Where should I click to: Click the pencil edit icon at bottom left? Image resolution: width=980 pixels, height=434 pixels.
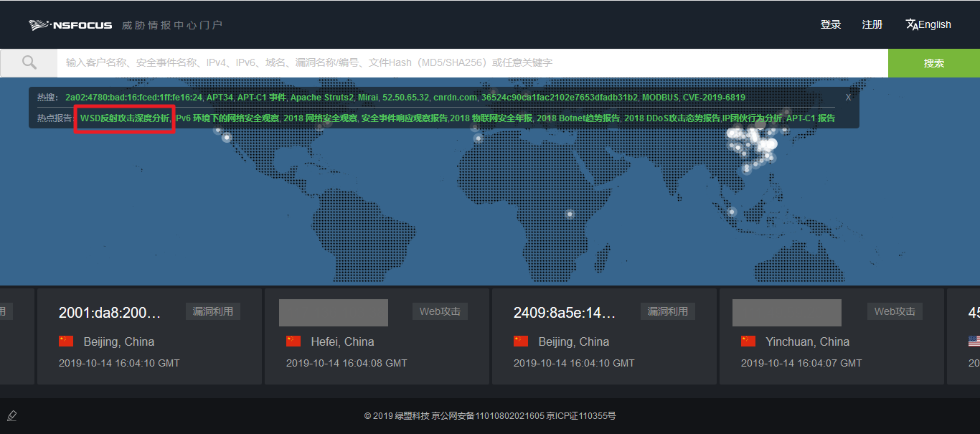pos(11,416)
